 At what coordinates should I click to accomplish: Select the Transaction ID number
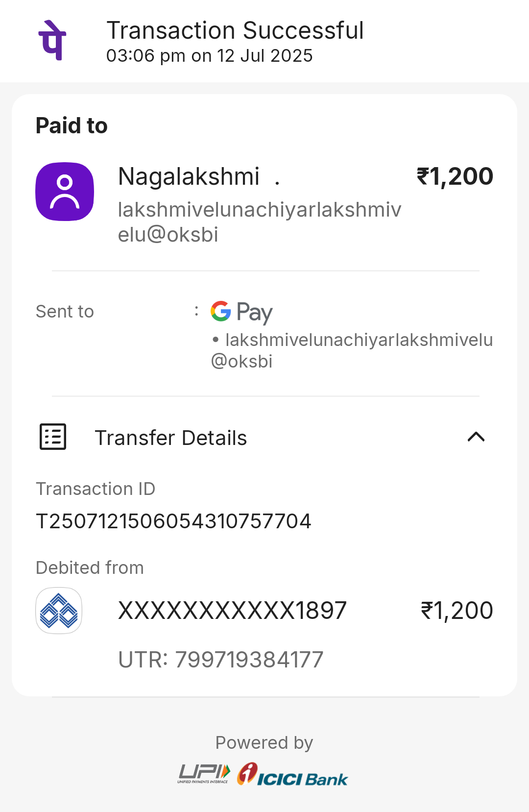173,521
